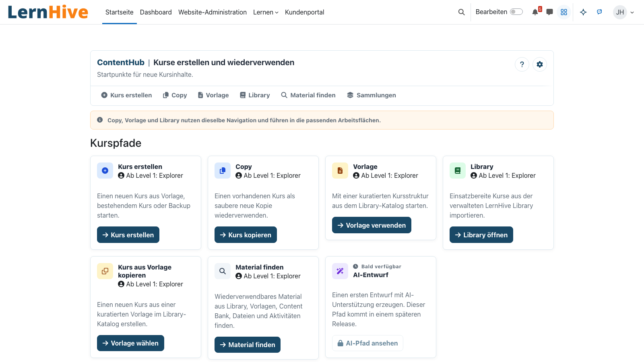Click the Bald verfügbar label
The height and width of the screenshot is (362, 644).
[x=377, y=266]
